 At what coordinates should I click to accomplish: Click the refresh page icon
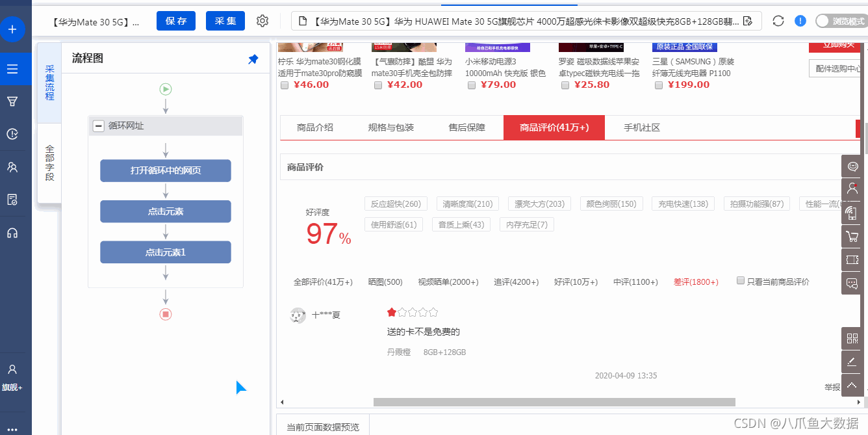tap(778, 21)
